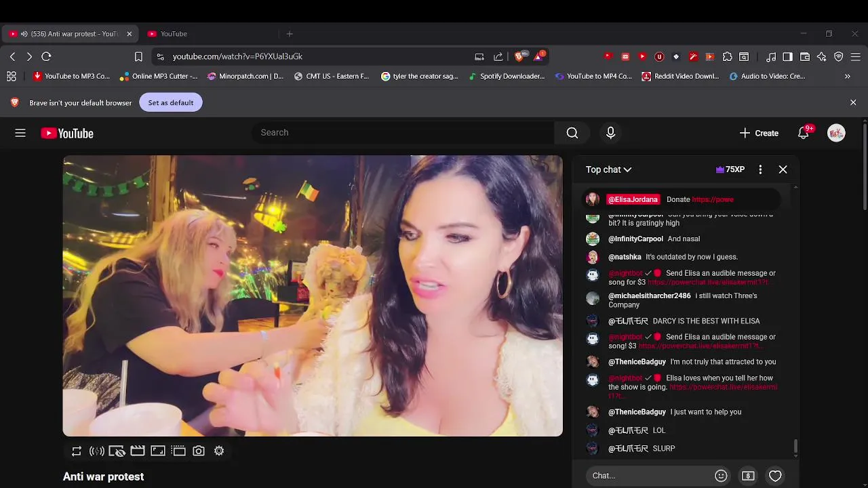Open the page scrollbar on the right edge
This screenshot has width=868, height=488.
[x=865, y=166]
